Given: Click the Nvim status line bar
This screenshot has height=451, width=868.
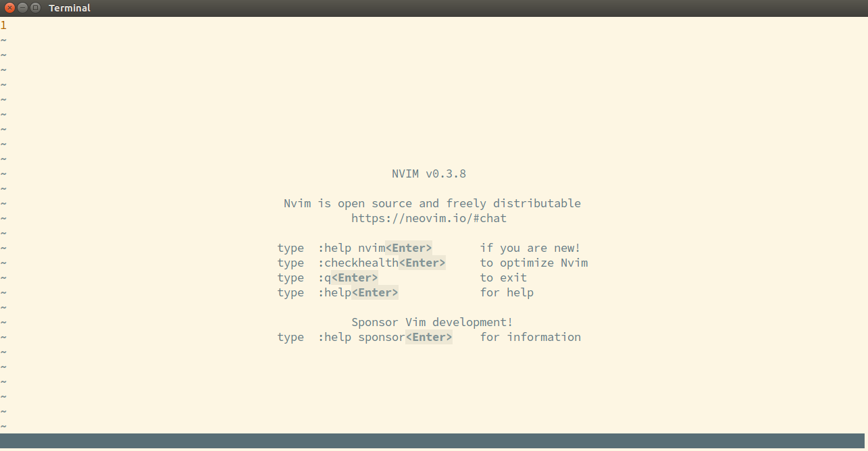Looking at the screenshot, I should [432, 441].
